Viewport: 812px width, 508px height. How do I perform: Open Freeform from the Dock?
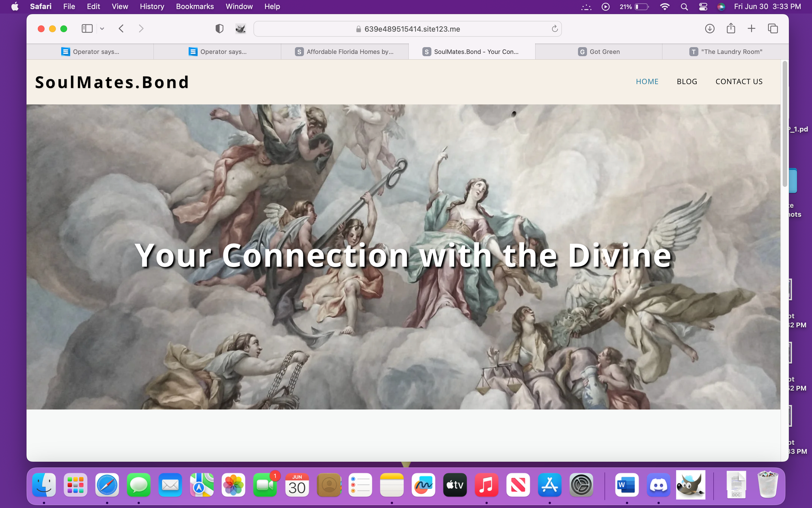coord(423,485)
